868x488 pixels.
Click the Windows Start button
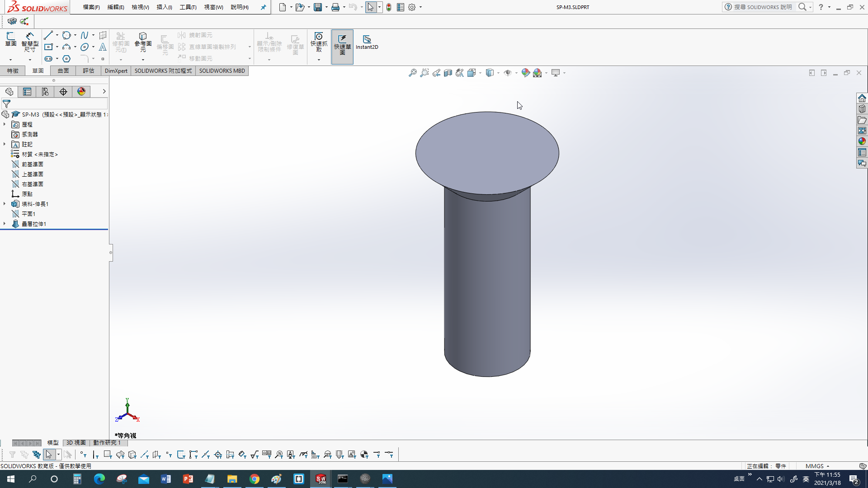click(x=11, y=479)
